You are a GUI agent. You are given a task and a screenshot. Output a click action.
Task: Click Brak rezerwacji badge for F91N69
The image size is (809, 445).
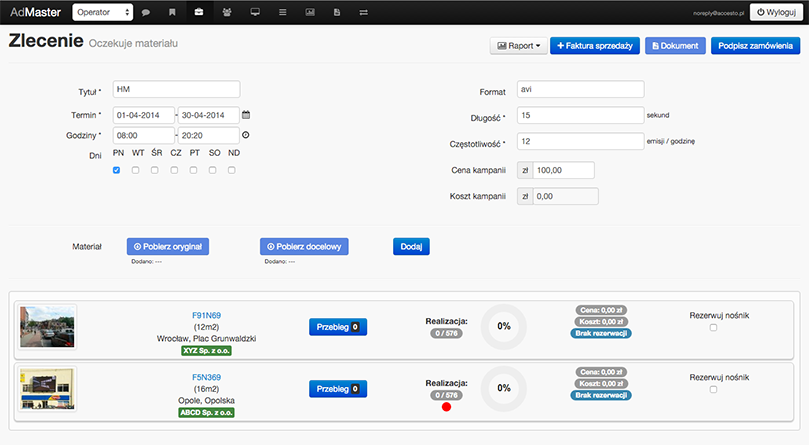click(x=601, y=333)
